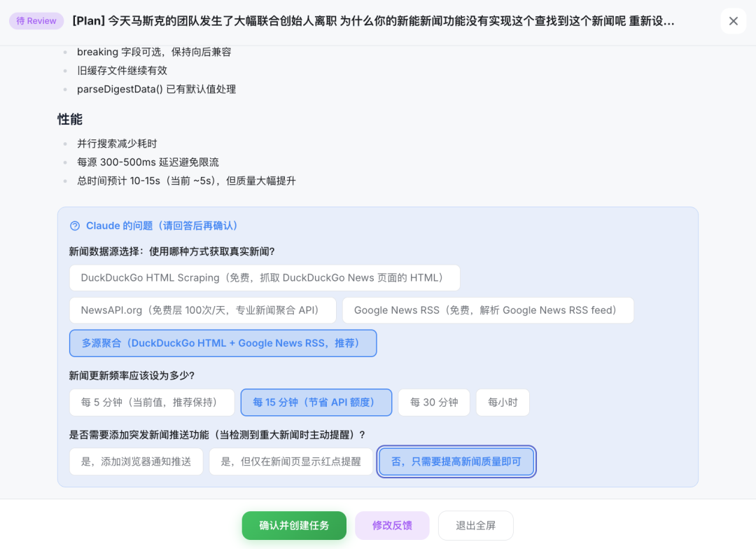Select DuckDuckGo HTML Scraping as news source
The width and height of the screenshot is (756, 549).
265,278
